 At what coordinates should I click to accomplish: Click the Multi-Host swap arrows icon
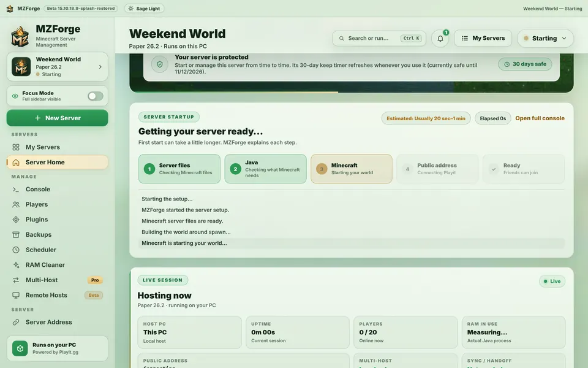(16, 280)
